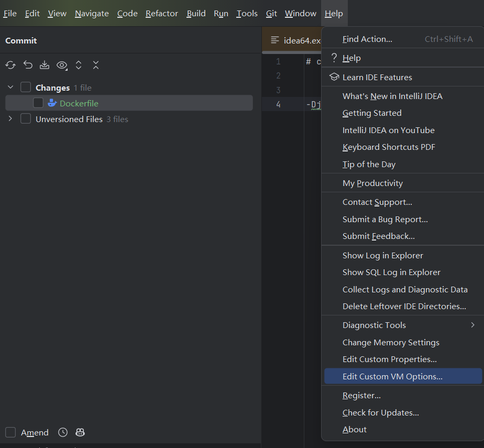Open the Edit menu
The width and height of the screenshot is (484, 448).
32,14
